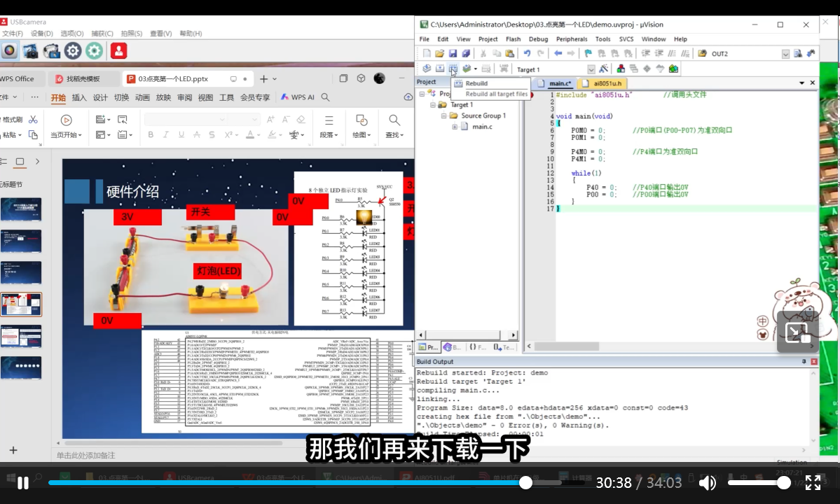840x504 pixels.
Task: Mute the video with the speaker icon
Action: point(707,483)
